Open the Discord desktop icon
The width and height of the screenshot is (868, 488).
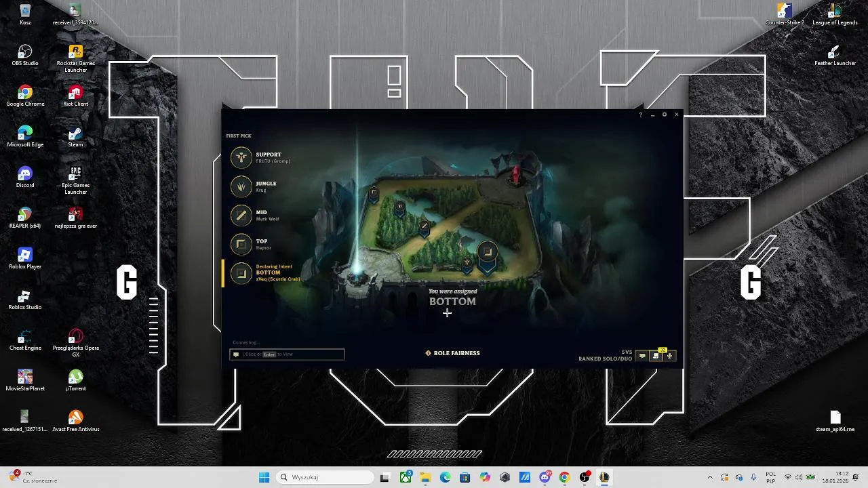[25, 178]
